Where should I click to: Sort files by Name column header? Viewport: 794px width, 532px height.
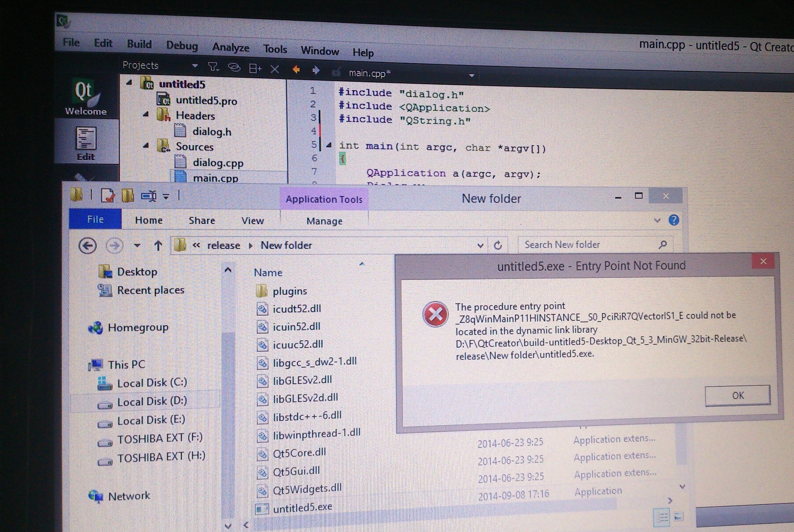click(268, 272)
